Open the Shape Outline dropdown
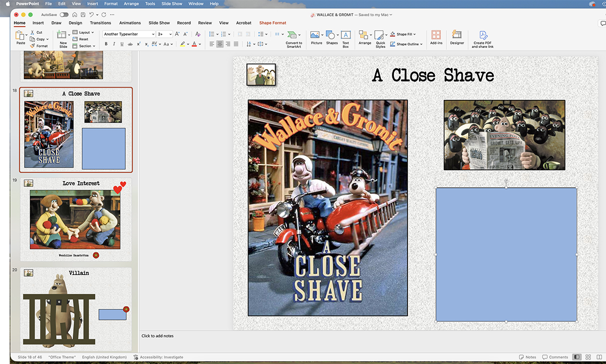Image resolution: width=606 pixels, height=364 pixels. pyautogui.click(x=422, y=44)
